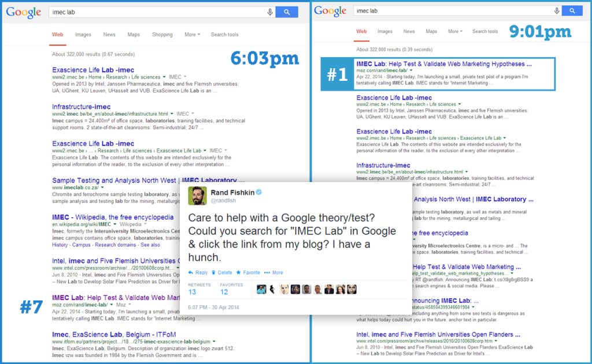This screenshot has height=364, width=592.
Task: Click the 'History' sitelink under the Wikipedia result
Action: (x=60, y=245)
